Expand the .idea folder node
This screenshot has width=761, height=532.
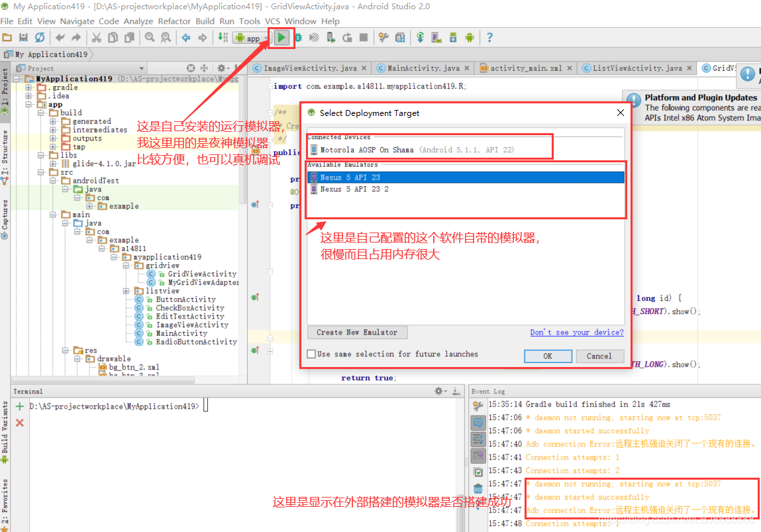click(29, 95)
